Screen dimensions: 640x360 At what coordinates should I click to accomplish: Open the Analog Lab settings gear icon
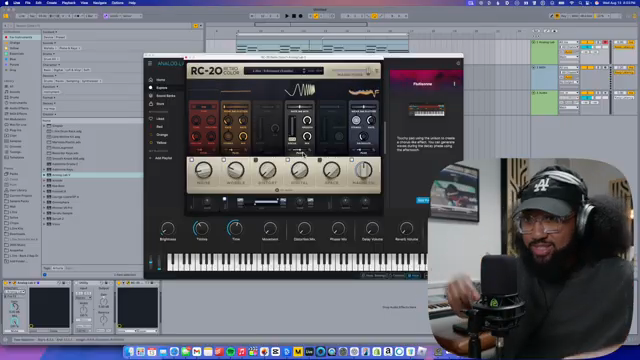coord(458,63)
